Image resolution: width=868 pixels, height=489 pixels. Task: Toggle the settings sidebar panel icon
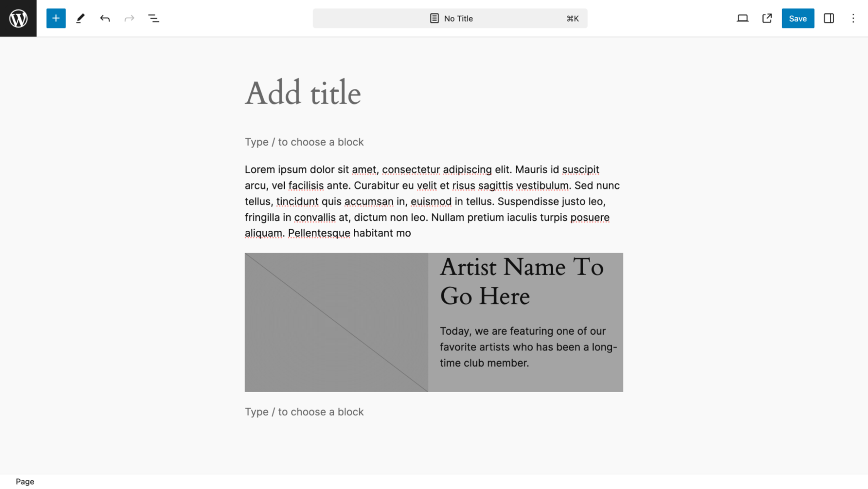click(829, 18)
